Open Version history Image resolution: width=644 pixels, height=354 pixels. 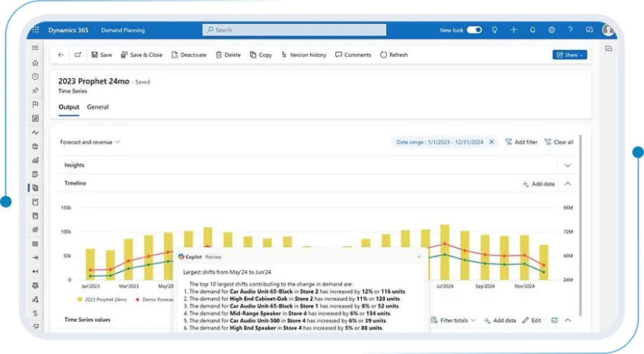(304, 55)
